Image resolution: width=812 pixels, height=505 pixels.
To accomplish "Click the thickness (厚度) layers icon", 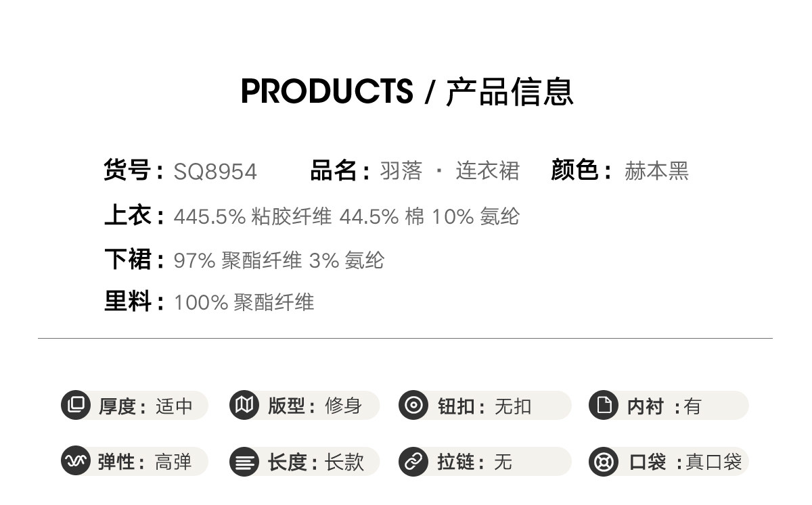I will click(76, 405).
